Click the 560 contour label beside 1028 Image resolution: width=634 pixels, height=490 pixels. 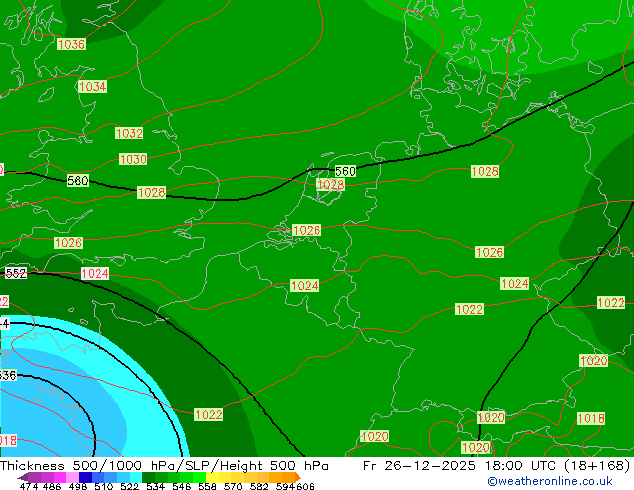(x=345, y=172)
